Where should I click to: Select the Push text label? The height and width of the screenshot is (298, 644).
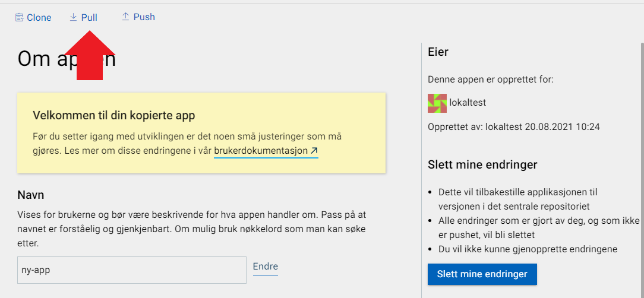click(x=144, y=17)
